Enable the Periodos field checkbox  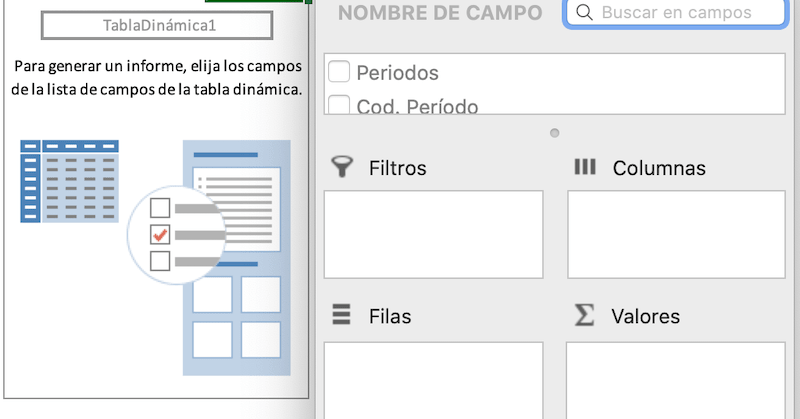339,72
